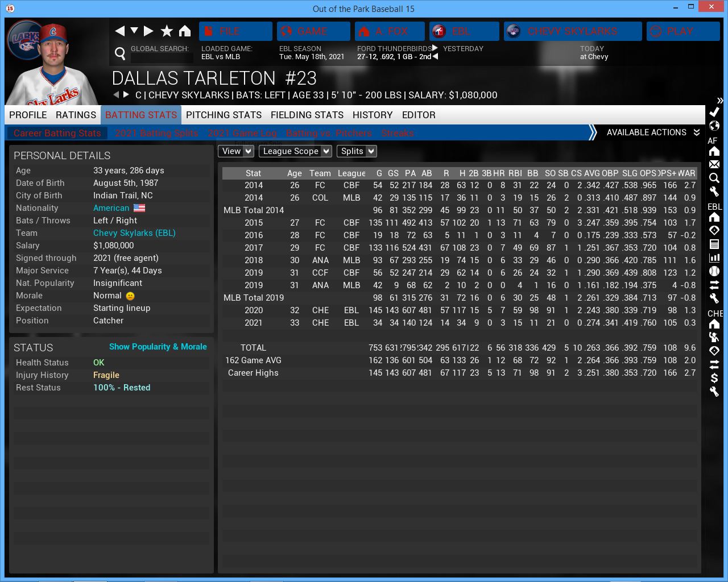The height and width of the screenshot is (582, 728).
Task: Switch to the FIELDING STATS tab
Action: coord(307,115)
